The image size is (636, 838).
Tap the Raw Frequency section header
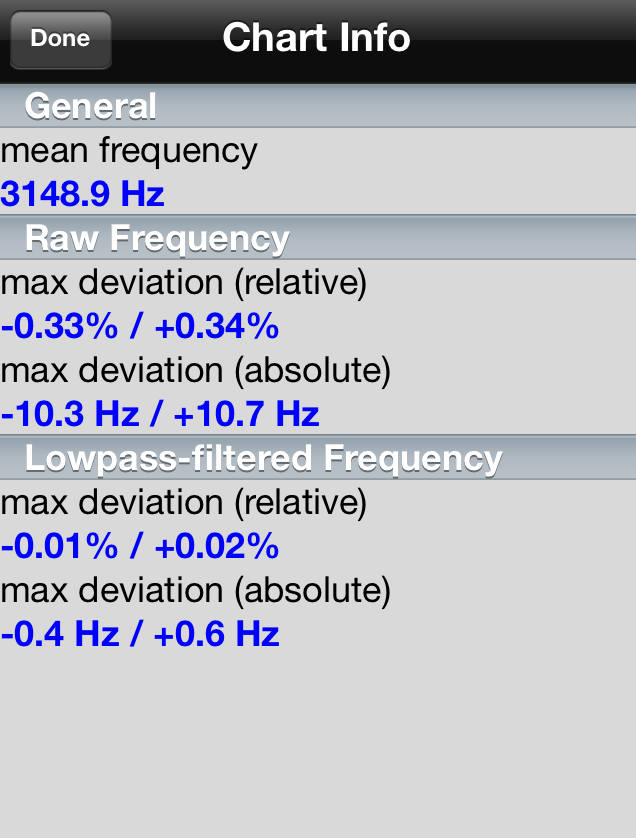coord(318,237)
